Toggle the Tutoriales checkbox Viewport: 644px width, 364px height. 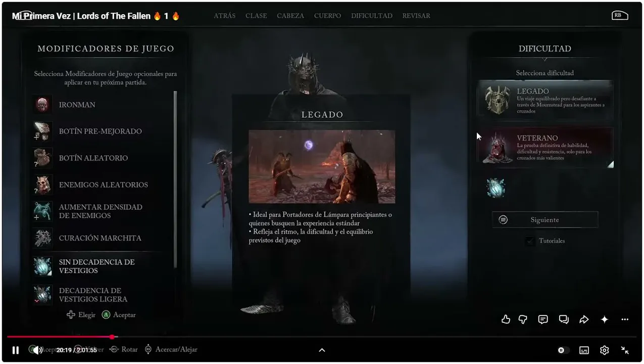click(x=529, y=241)
